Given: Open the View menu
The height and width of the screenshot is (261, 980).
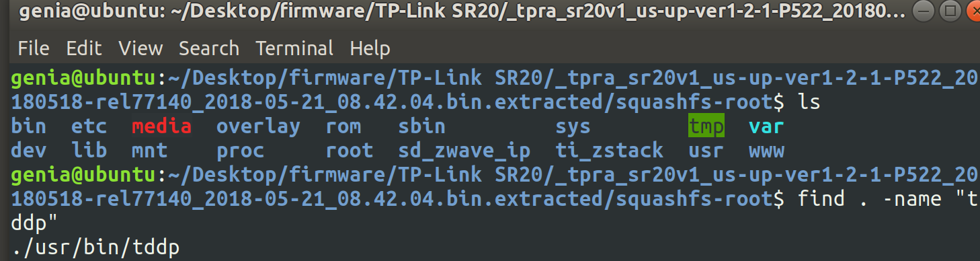Looking at the screenshot, I should [x=140, y=48].
